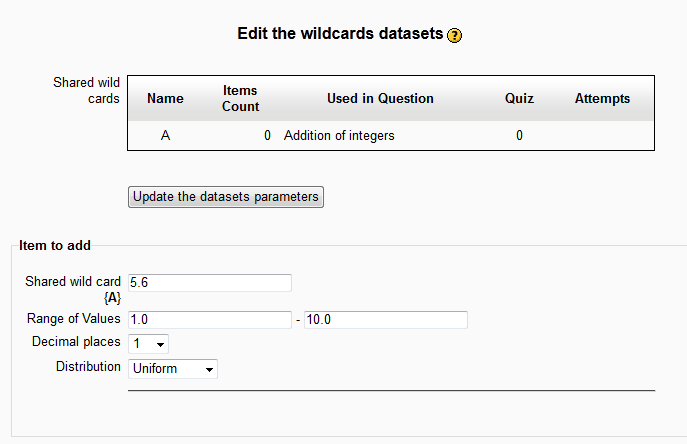Click Edit the wildcards datasets heading
Image resolution: width=687 pixels, height=444 pixels.
click(339, 34)
